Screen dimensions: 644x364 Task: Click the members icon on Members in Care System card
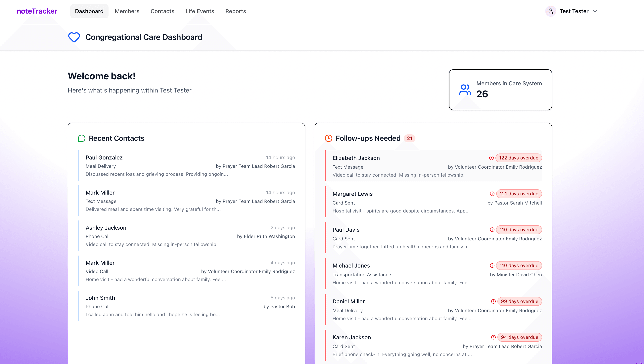pyautogui.click(x=465, y=90)
